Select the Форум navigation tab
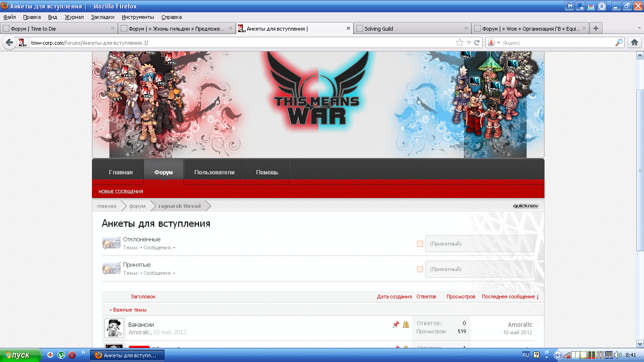This screenshot has width=644, height=362. click(164, 172)
